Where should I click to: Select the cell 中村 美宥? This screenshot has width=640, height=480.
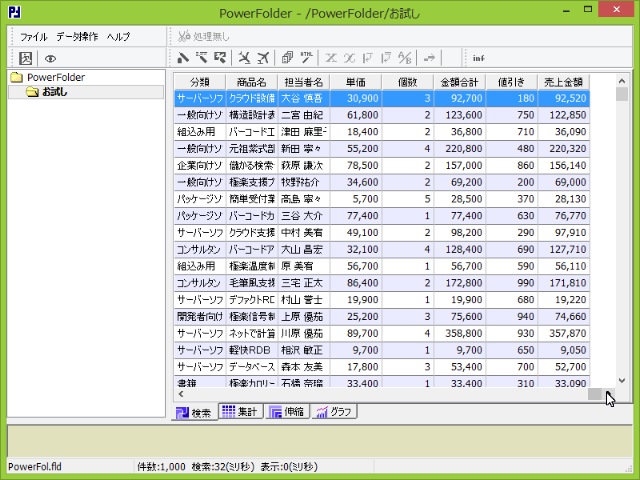[x=304, y=233]
